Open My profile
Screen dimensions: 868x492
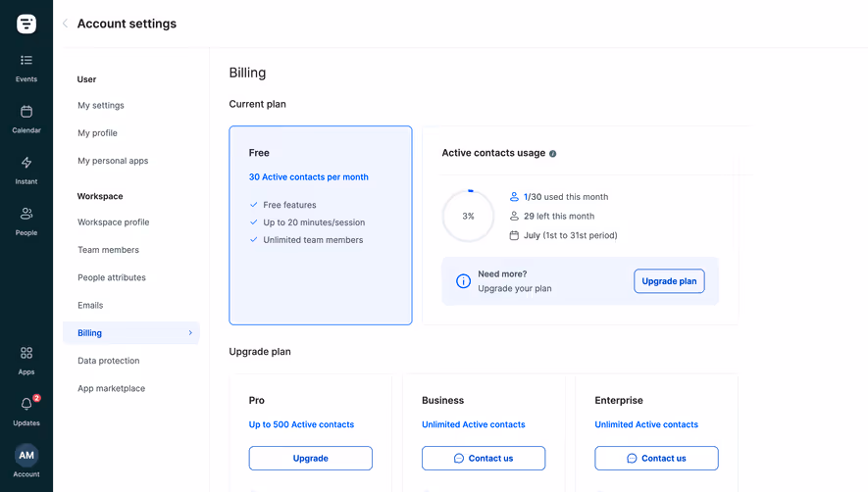pos(97,133)
